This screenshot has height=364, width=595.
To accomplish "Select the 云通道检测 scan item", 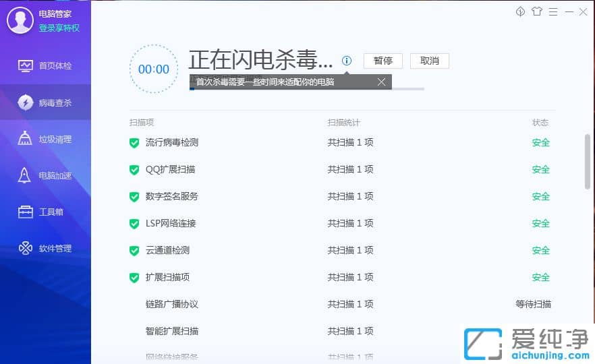I will pos(168,250).
